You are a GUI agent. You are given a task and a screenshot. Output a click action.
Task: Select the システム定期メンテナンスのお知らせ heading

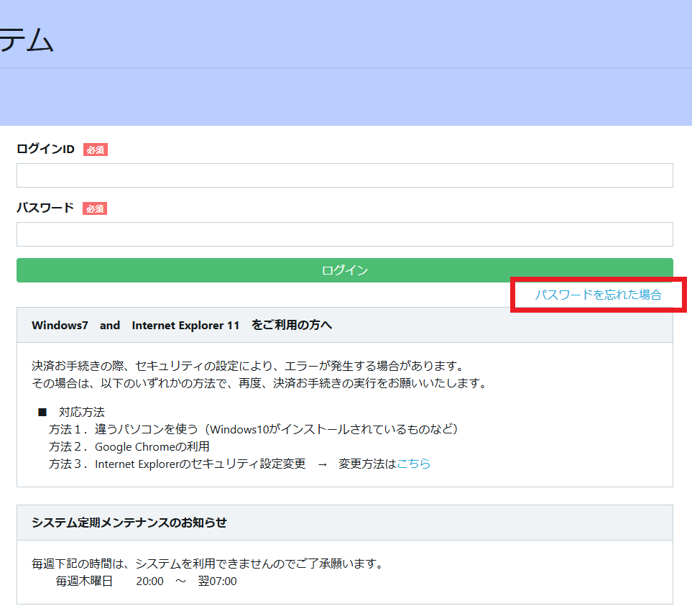(x=129, y=523)
